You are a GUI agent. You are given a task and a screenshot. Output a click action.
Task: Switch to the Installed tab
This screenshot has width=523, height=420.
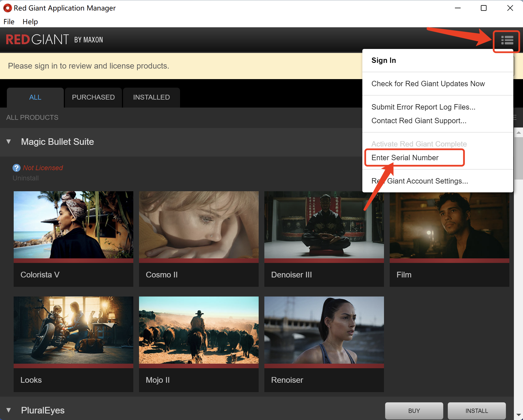[x=151, y=97]
